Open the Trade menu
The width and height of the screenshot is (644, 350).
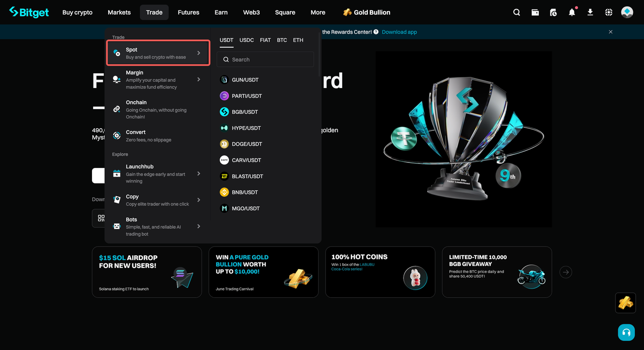coord(154,12)
